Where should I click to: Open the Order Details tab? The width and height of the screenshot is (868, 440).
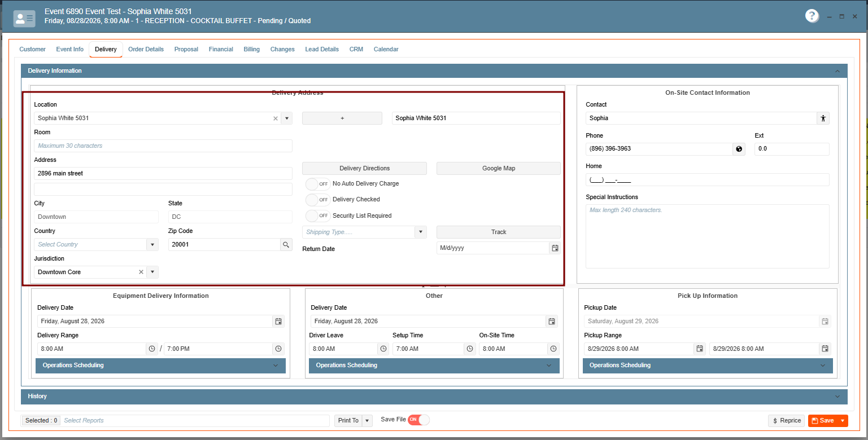pos(146,50)
